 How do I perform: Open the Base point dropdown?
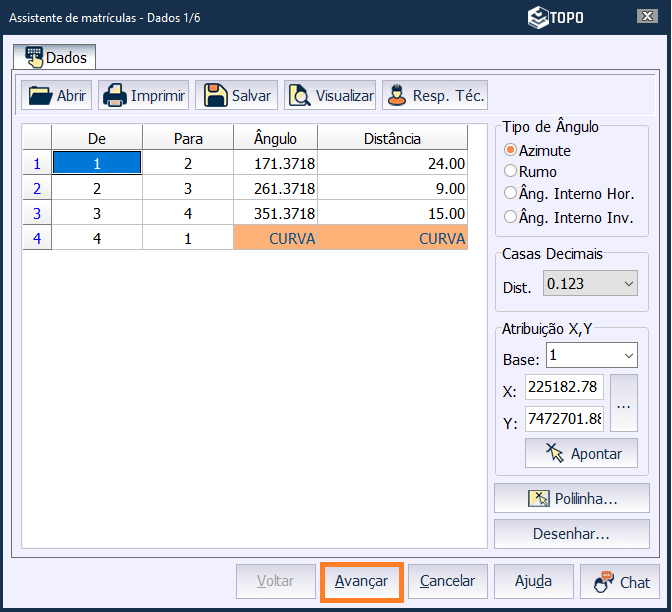(x=628, y=356)
